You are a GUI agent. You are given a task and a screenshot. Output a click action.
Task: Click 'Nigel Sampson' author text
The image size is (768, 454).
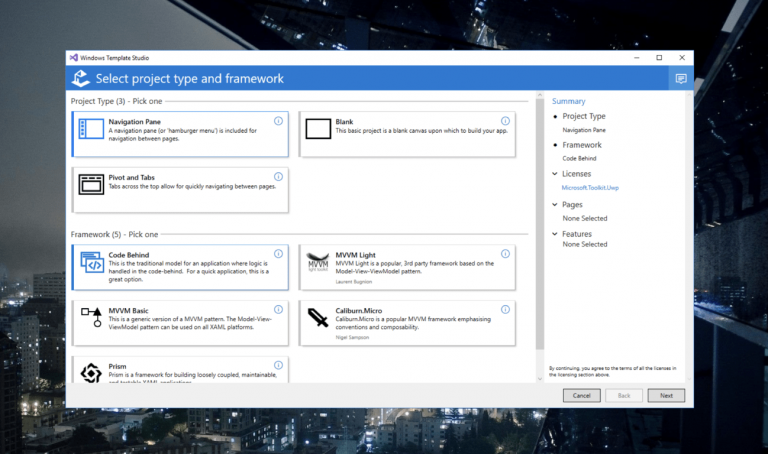[x=352, y=337]
